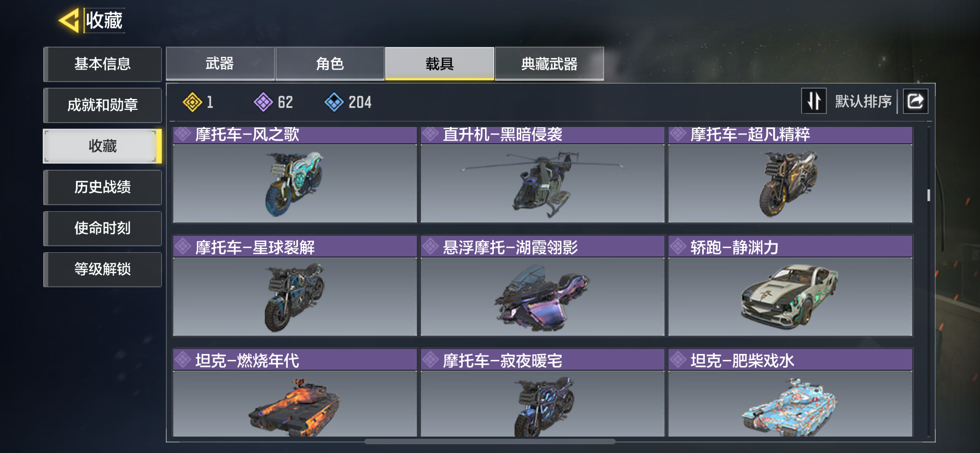980x453 pixels.
Task: Click the yellow back arrow icon
Action: (69, 21)
